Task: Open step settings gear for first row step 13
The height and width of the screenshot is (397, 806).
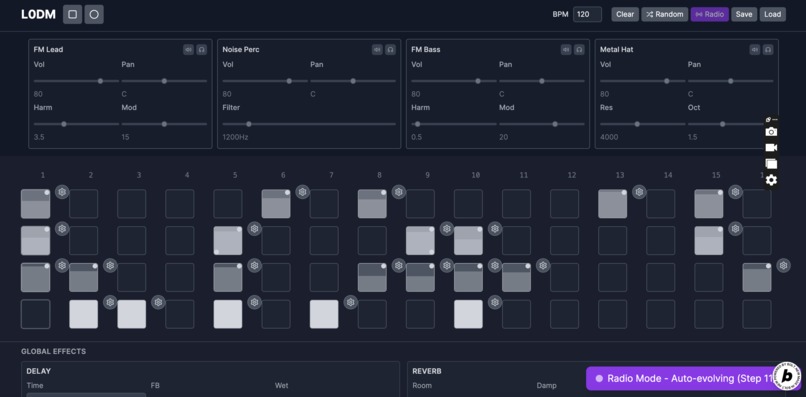Action: (639, 192)
